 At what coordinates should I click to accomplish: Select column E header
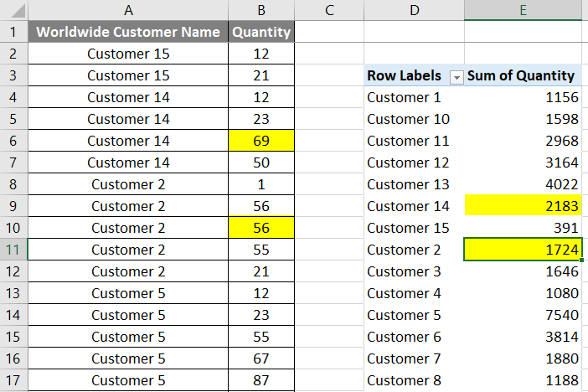524,10
